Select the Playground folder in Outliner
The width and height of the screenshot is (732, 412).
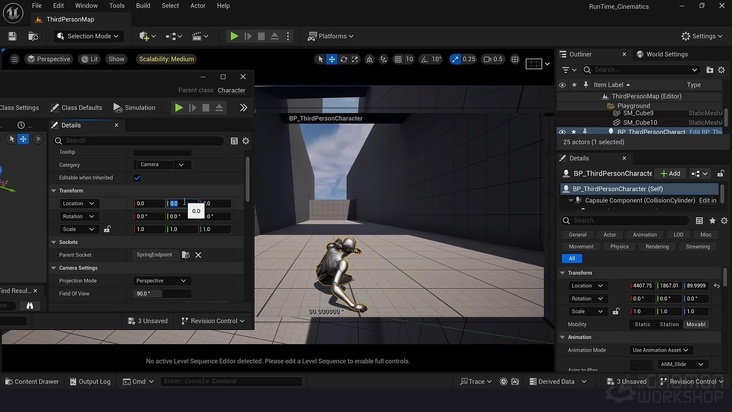(x=633, y=106)
